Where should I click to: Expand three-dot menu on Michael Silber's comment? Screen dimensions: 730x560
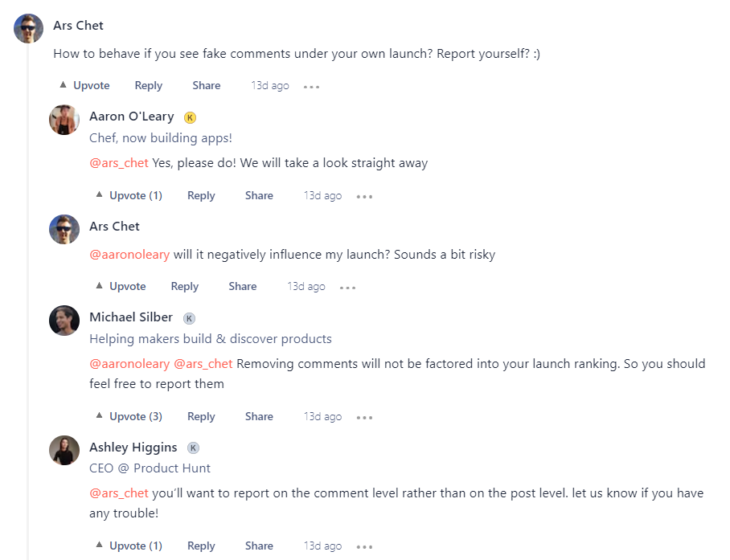364,418
